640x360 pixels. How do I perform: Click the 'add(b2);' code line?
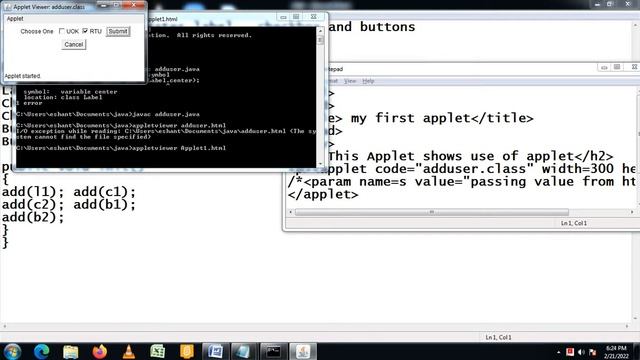33,217
